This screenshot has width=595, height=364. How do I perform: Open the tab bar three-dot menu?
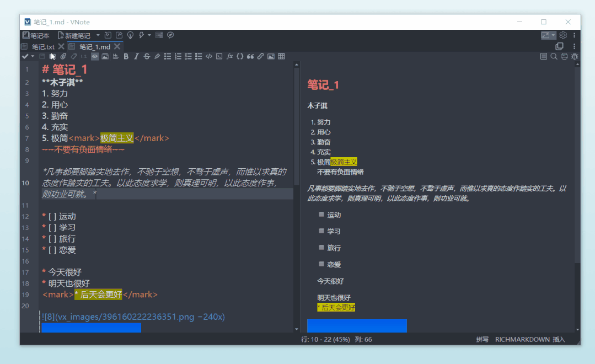[x=574, y=46]
